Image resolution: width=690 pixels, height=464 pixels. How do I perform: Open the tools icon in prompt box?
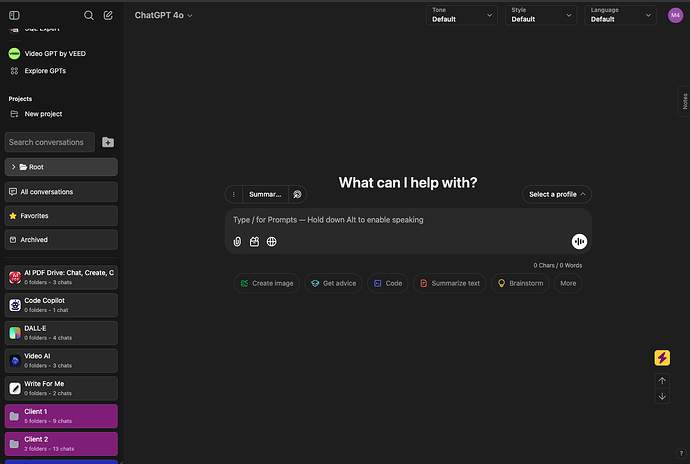(x=254, y=241)
